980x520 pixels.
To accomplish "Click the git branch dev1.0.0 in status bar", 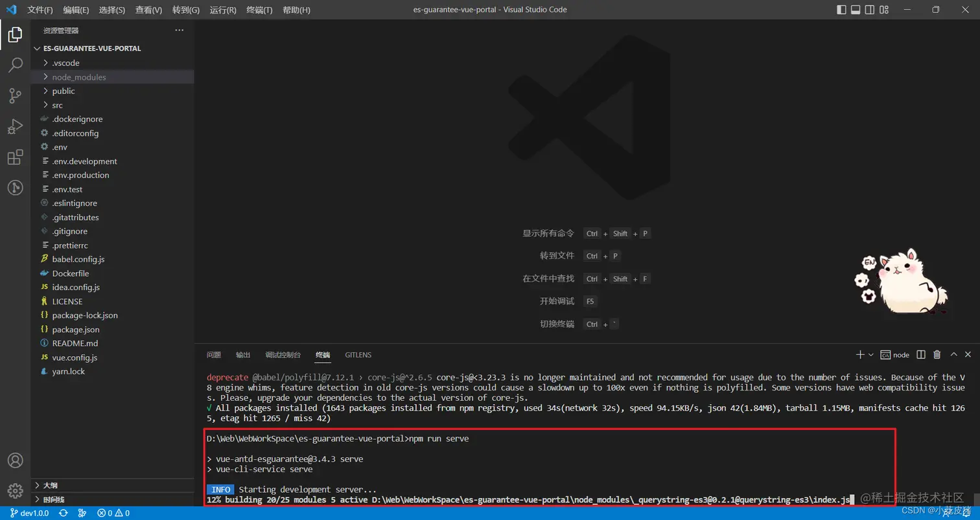I will (x=29, y=514).
